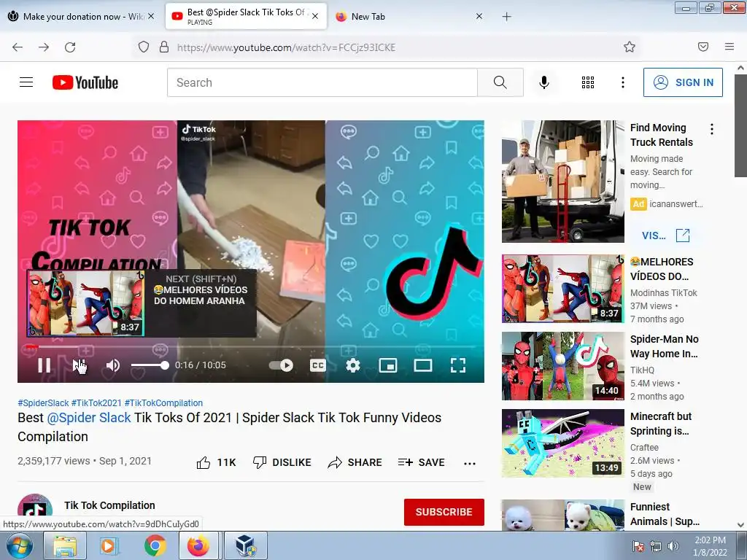Click page scrollbar down arrow
This screenshot has height=560, width=747.
(x=740, y=525)
